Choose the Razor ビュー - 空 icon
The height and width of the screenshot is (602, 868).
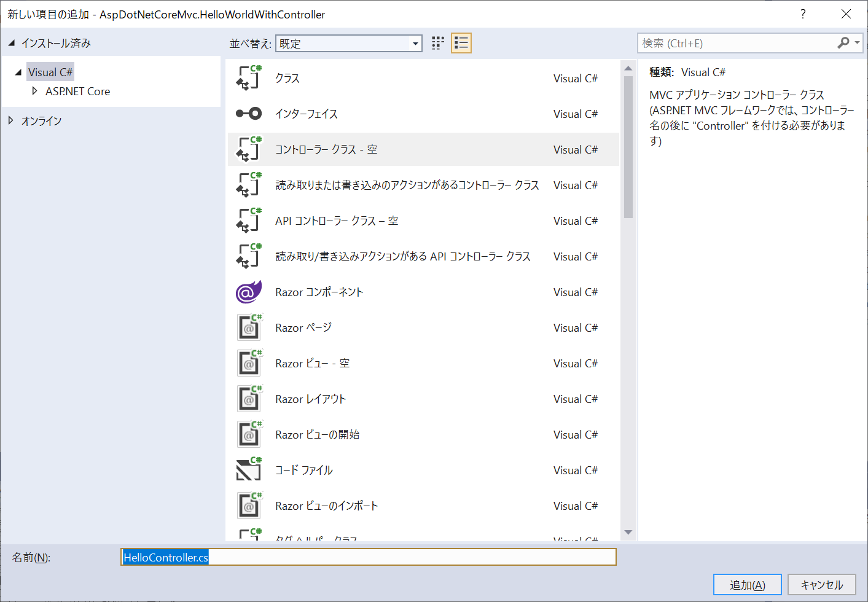pyautogui.click(x=249, y=363)
